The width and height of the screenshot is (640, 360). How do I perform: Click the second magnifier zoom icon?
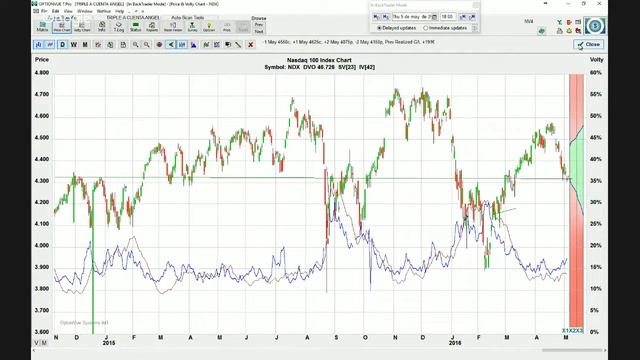(x=147, y=44)
